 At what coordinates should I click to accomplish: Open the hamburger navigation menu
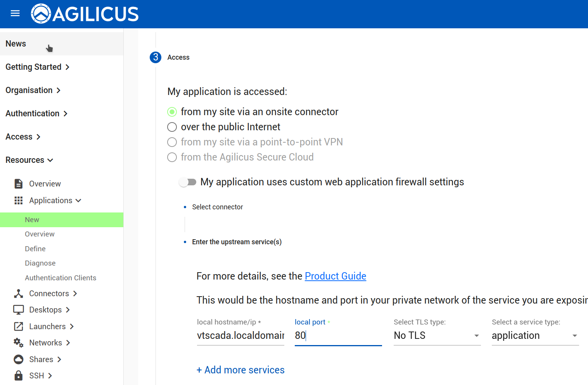[15, 14]
